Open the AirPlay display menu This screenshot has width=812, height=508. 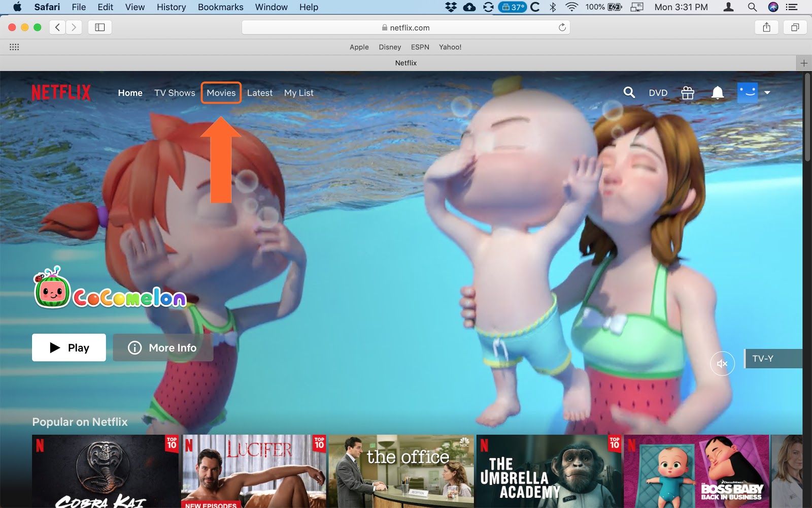637,7
